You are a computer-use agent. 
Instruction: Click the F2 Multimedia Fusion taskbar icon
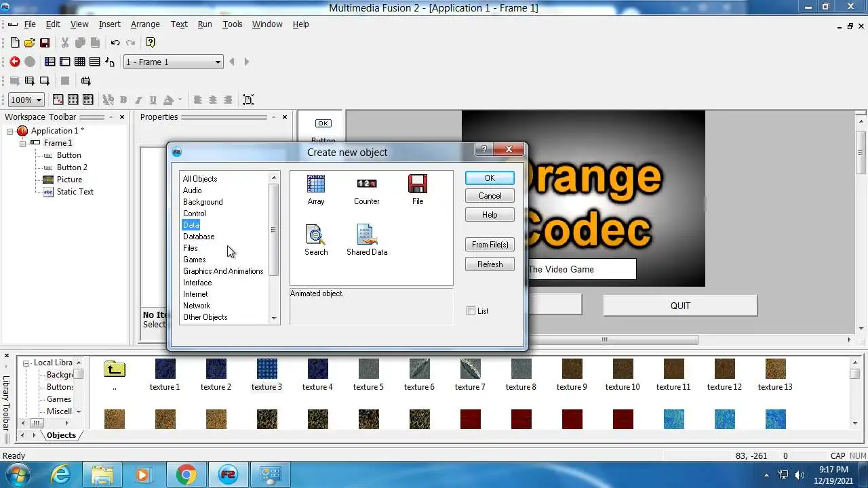tap(228, 474)
